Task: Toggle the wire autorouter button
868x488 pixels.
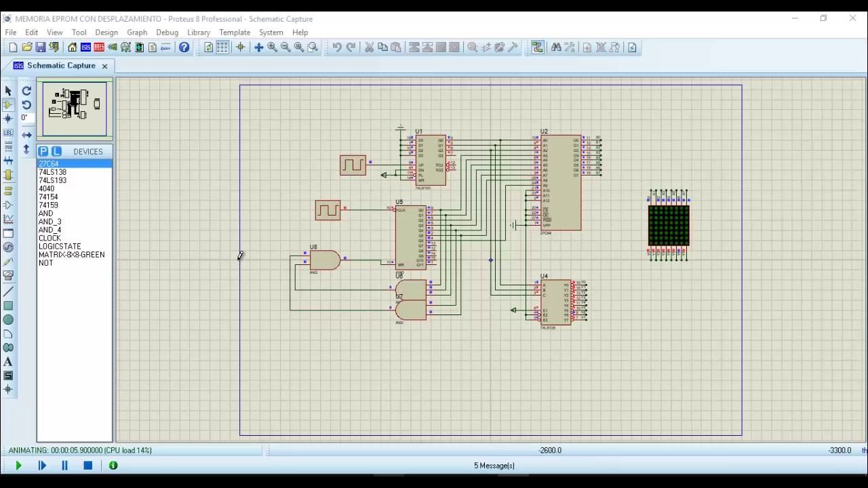Action: point(538,47)
